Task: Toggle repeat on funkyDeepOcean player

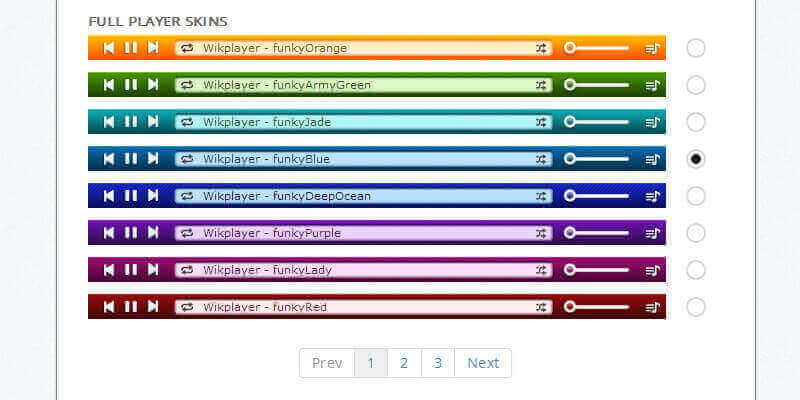Action: point(187,196)
